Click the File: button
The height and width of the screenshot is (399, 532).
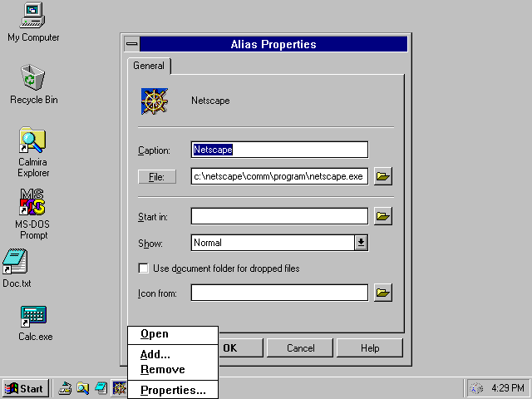[x=157, y=177]
